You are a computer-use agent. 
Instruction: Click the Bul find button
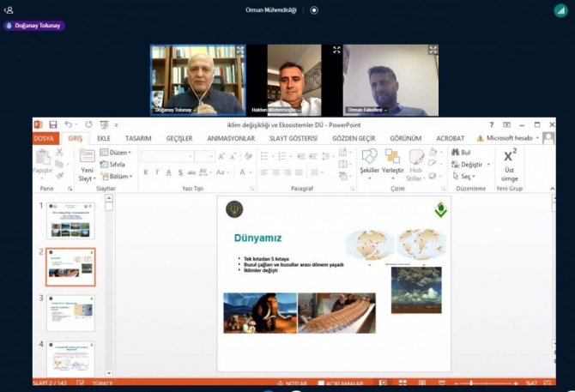coord(462,152)
